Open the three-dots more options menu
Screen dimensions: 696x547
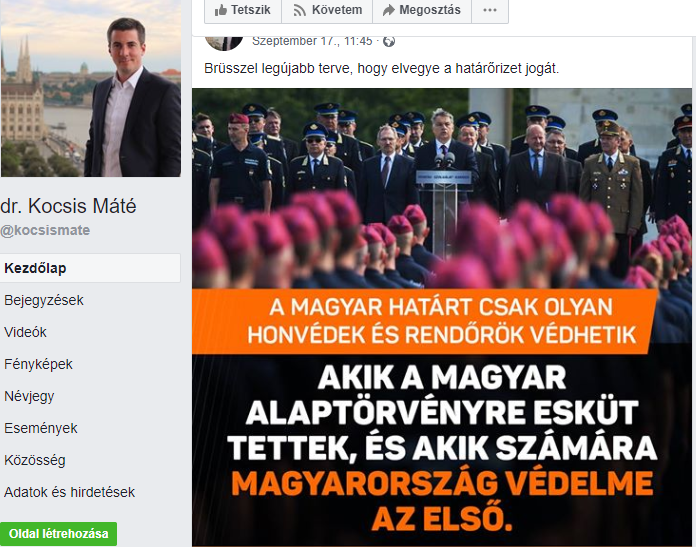pyautogui.click(x=490, y=10)
